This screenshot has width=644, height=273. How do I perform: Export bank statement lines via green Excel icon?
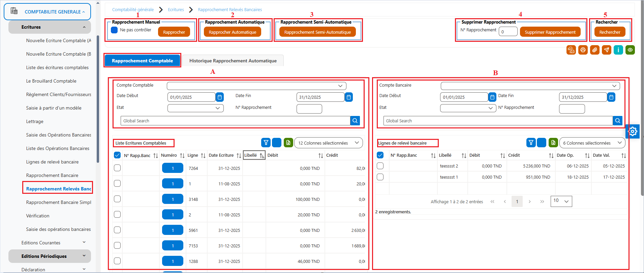coord(553,143)
